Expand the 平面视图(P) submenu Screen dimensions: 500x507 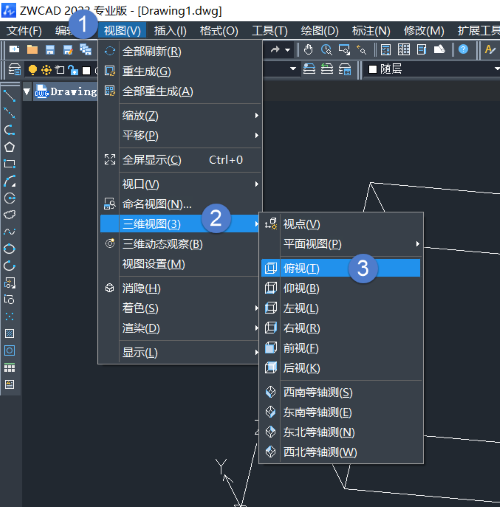[x=341, y=244]
